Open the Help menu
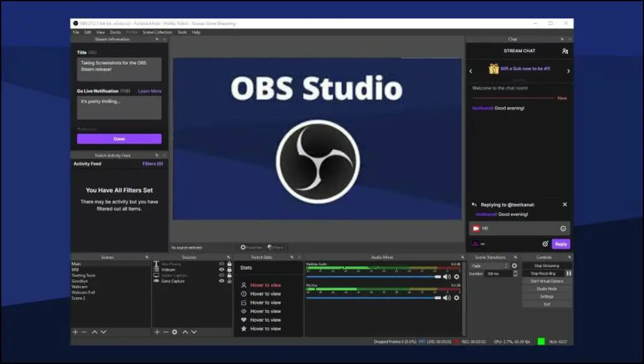Image resolution: width=644 pixels, height=364 pixels. pyautogui.click(x=196, y=32)
